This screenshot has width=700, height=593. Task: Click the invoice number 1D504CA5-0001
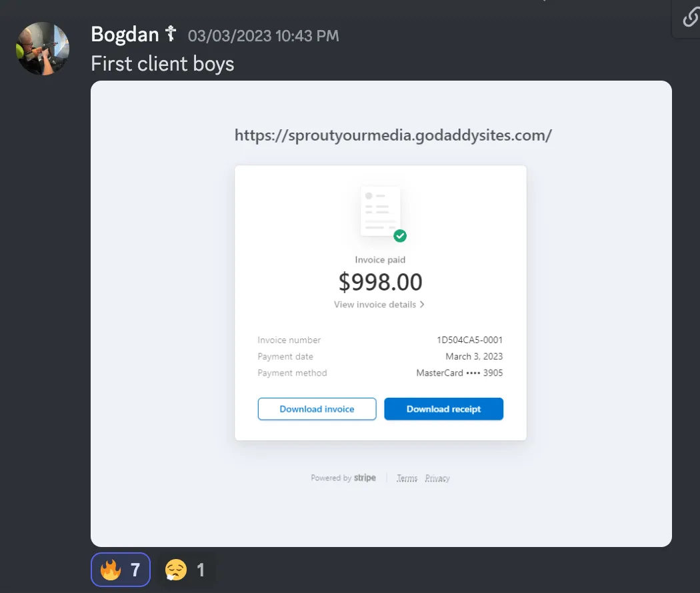(x=469, y=340)
